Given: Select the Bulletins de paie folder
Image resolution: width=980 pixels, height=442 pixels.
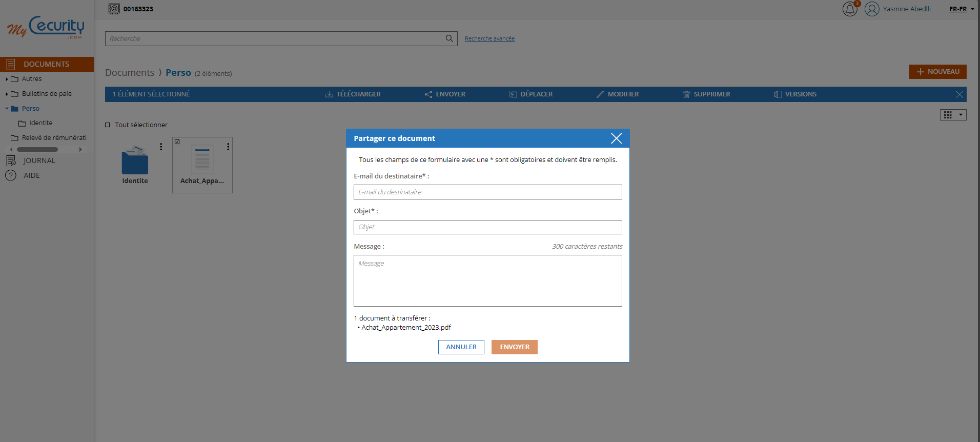Looking at the screenshot, I should (47, 94).
